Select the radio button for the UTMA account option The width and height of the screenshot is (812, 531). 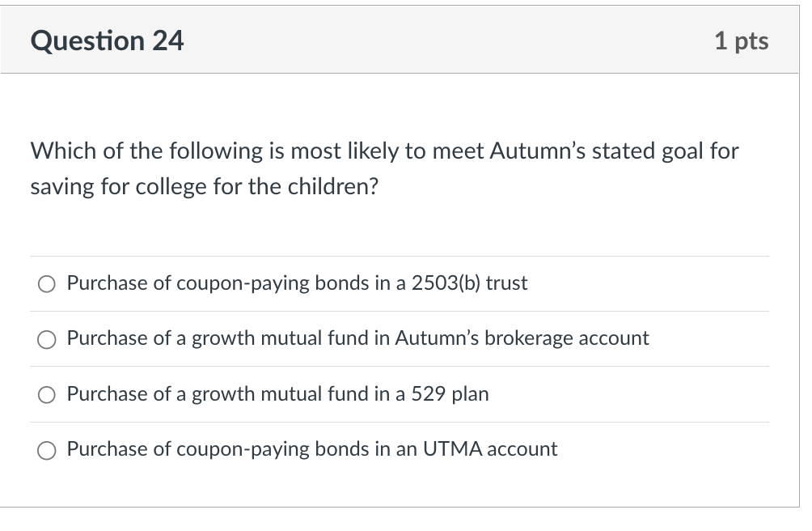click(x=47, y=450)
